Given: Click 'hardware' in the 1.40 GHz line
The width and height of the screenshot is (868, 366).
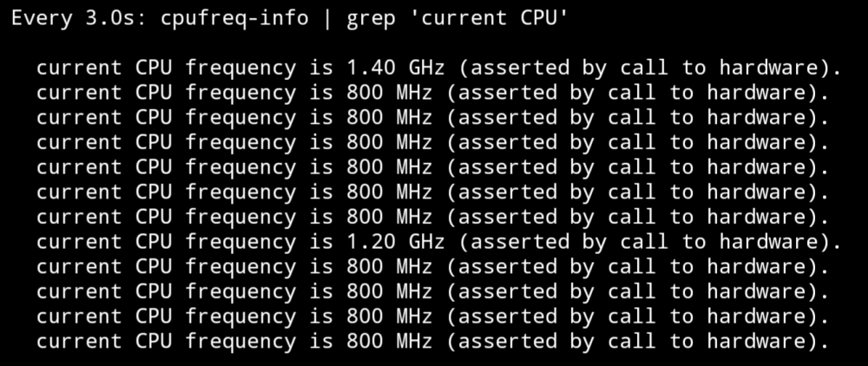Looking at the screenshot, I should (x=768, y=68).
